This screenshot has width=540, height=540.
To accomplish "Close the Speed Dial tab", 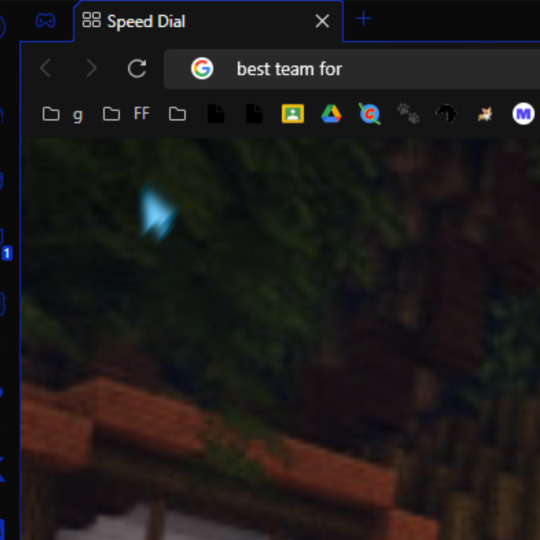I will [322, 21].
